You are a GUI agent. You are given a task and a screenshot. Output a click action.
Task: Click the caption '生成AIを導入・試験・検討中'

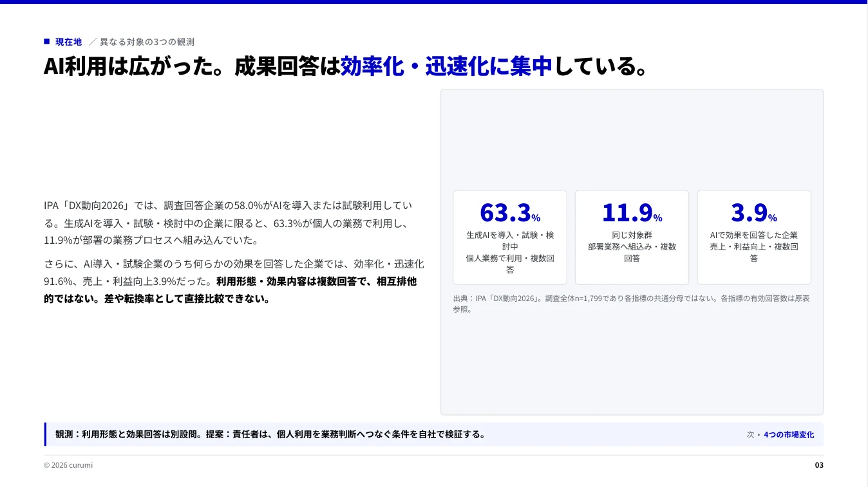[x=510, y=241]
